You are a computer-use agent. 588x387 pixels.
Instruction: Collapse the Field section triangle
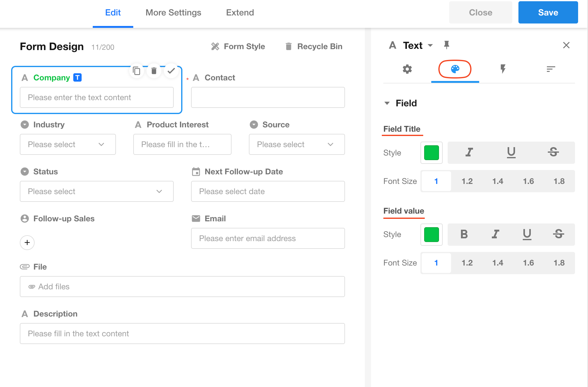(x=387, y=103)
